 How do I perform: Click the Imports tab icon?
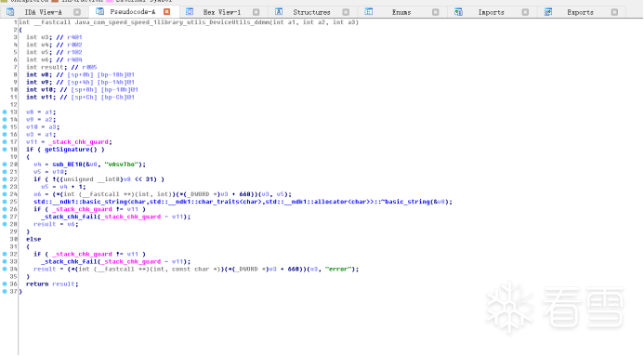[458, 12]
